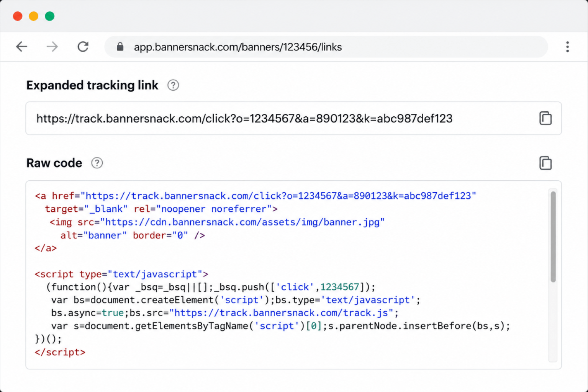Viewport: 588px width, 392px height.
Task: Click the document.createElement code line
Action: click(x=236, y=300)
